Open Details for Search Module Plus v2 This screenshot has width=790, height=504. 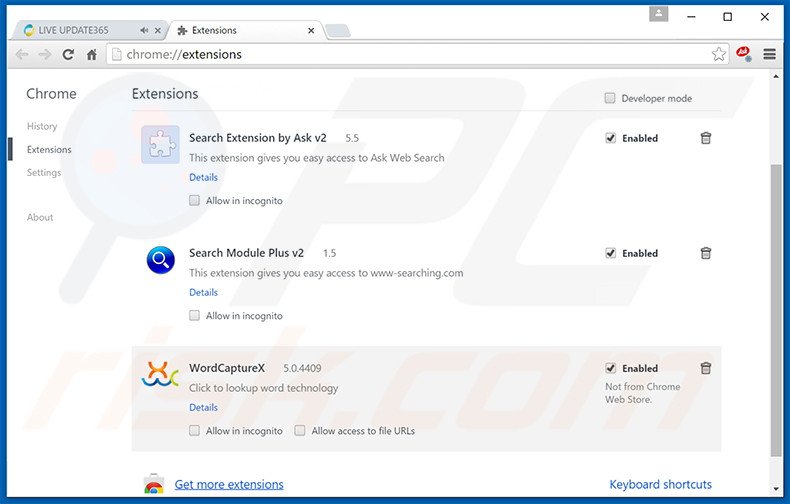(x=204, y=292)
